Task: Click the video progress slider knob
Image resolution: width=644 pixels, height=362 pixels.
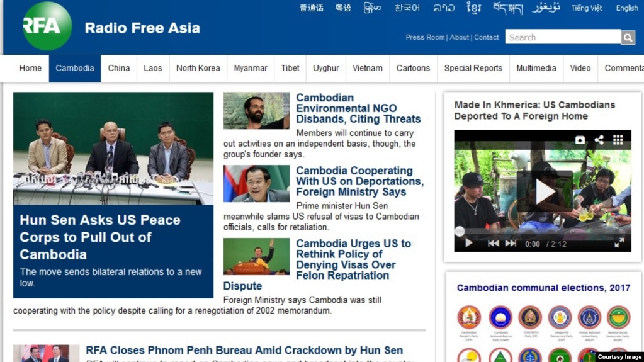Action: tap(460, 231)
